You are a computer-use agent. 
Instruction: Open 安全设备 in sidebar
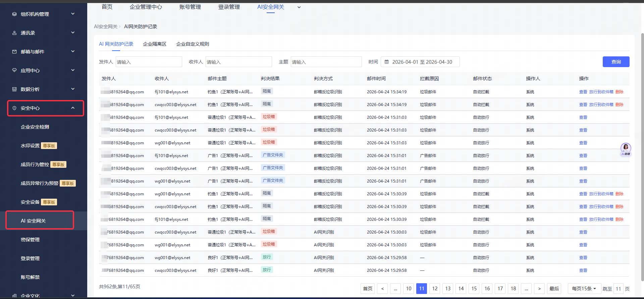point(30,202)
